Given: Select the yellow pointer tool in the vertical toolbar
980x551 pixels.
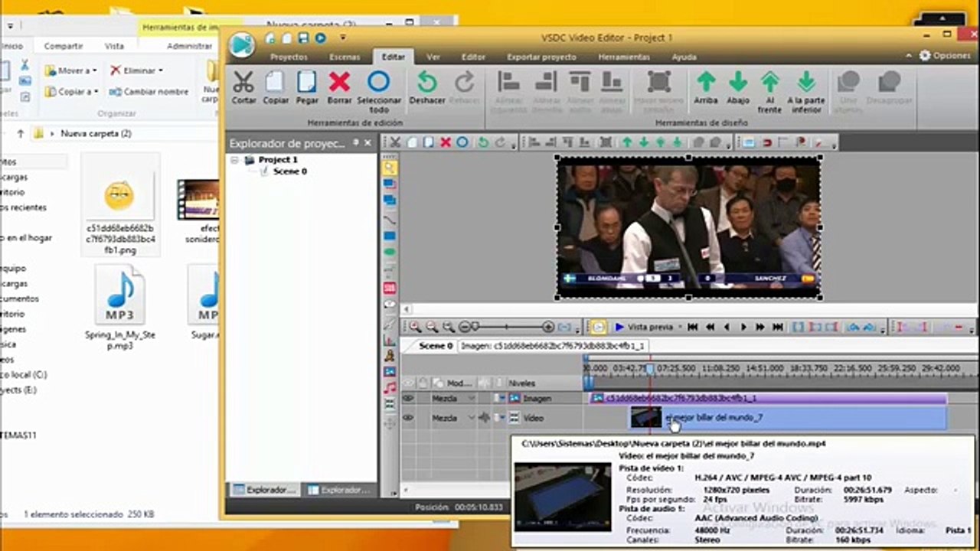Looking at the screenshot, I should tap(390, 168).
